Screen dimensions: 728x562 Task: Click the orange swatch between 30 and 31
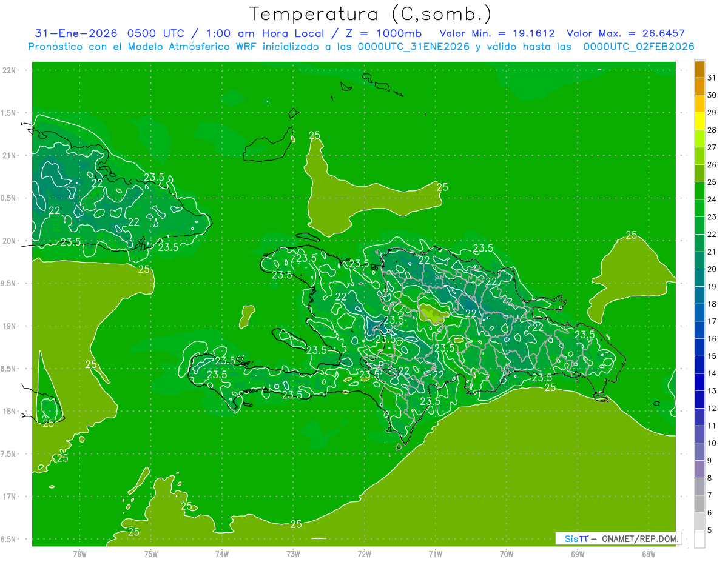coord(699,87)
